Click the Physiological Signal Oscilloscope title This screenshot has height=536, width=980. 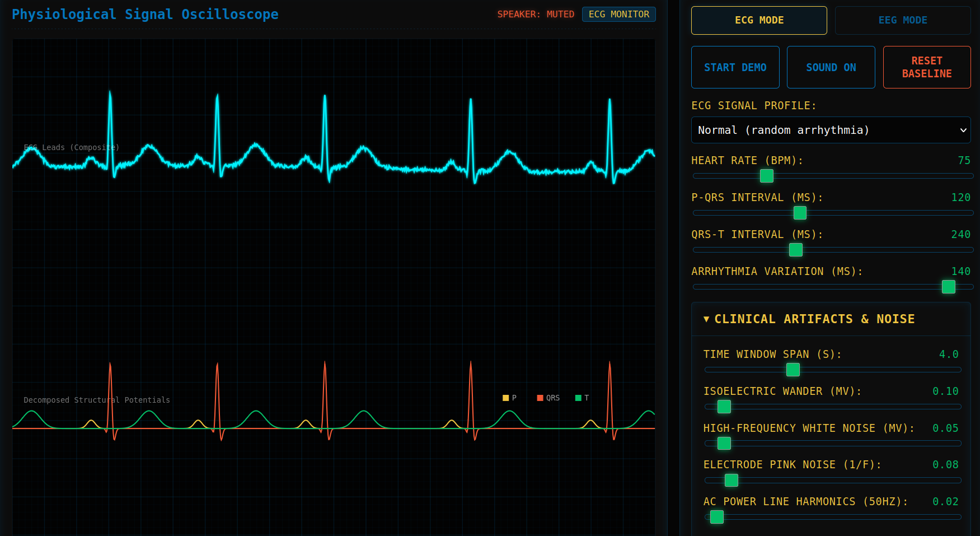[x=145, y=15]
